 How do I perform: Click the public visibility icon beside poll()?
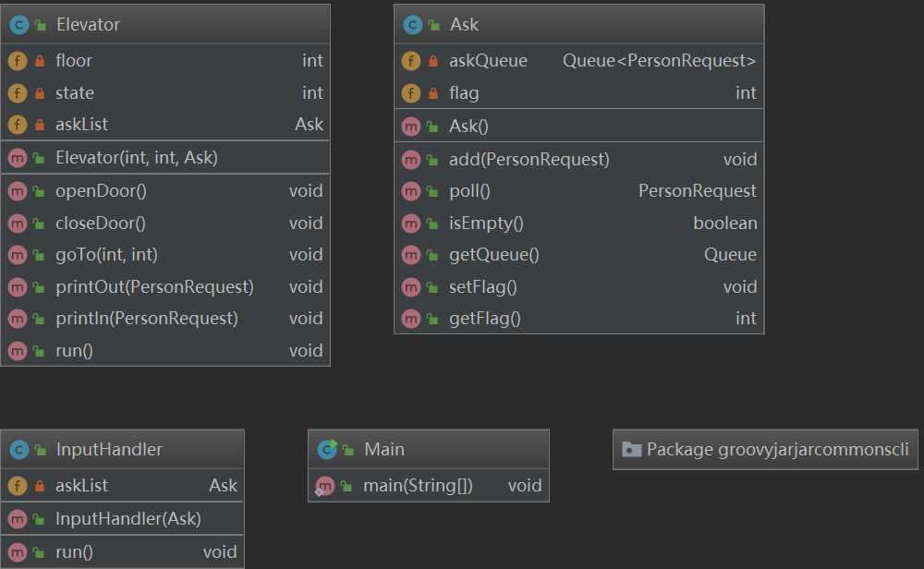(x=432, y=191)
